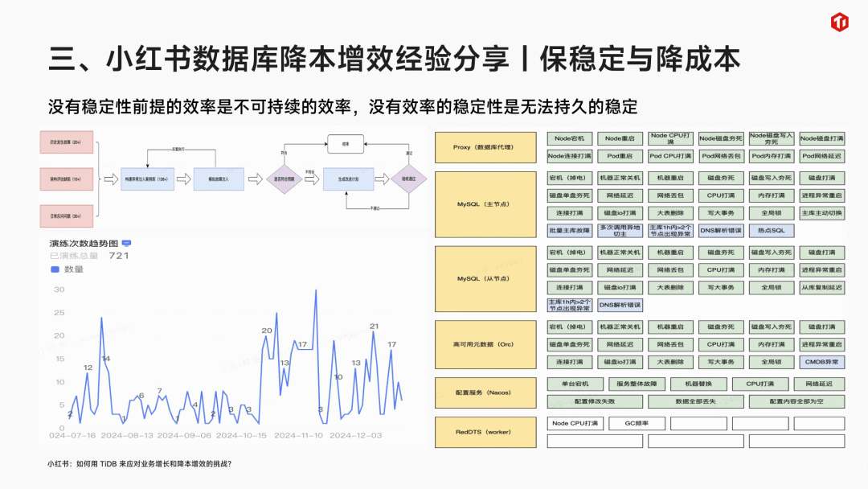Viewport: 868px width, 489px height.
Task: Select the subtitle about 没有稳定性前提的效率
Action: coord(342,106)
